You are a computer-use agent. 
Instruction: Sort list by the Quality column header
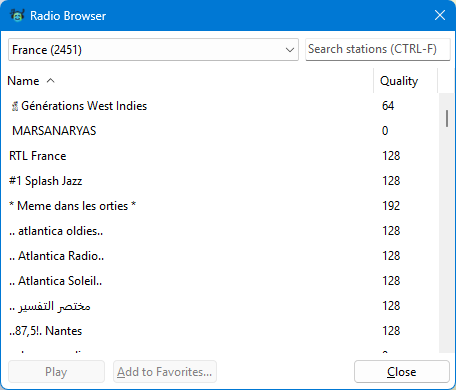tap(405, 81)
